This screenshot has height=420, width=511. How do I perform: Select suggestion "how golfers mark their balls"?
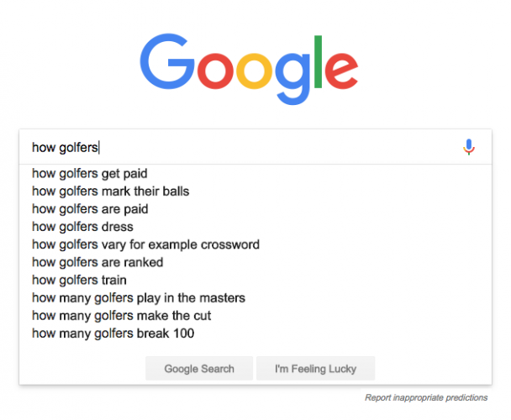(x=110, y=192)
